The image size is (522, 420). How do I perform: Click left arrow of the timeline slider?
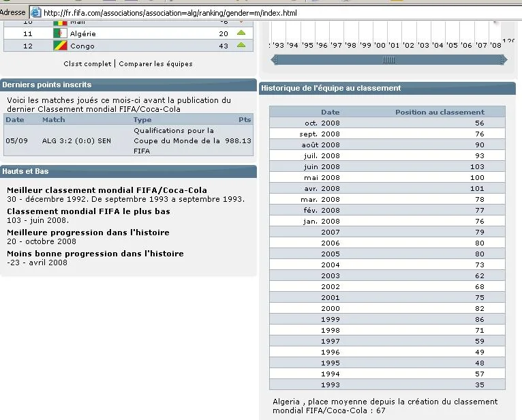click(275, 60)
